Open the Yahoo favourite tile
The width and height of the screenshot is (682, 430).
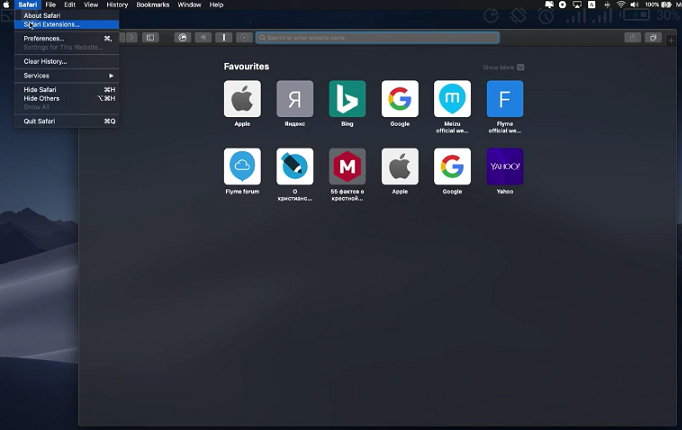pyautogui.click(x=505, y=167)
